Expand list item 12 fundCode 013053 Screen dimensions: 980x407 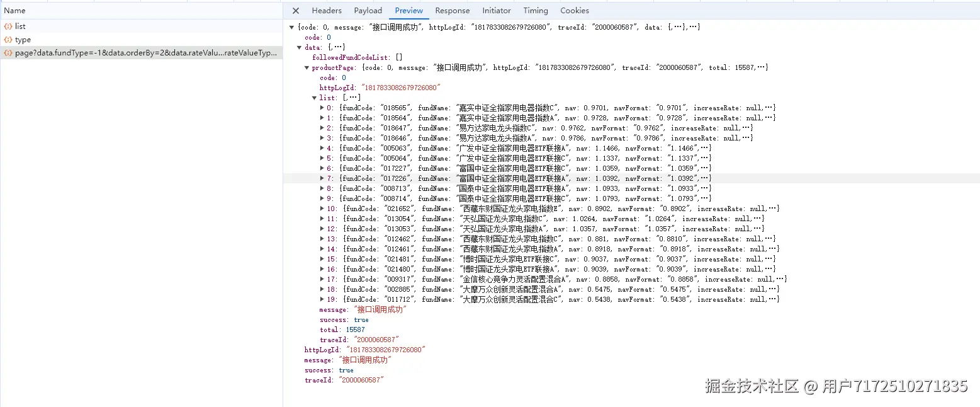click(322, 229)
